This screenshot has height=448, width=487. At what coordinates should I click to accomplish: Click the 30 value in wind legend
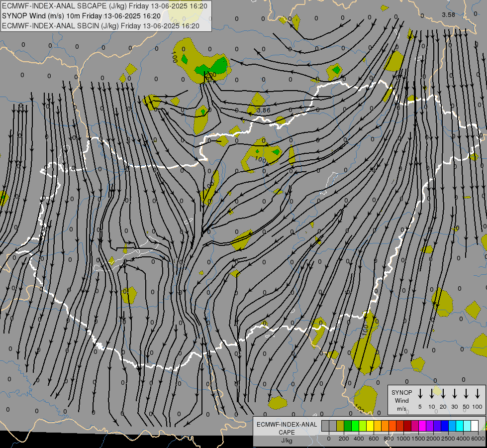pyautogui.click(x=454, y=407)
